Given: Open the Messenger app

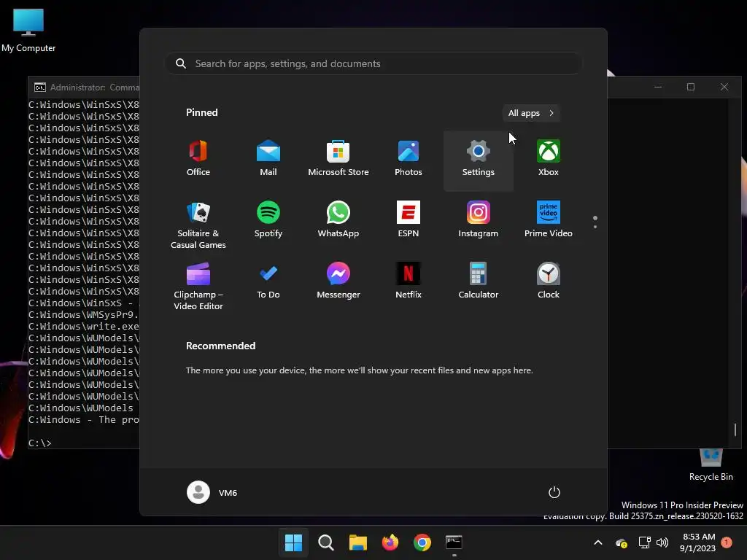Looking at the screenshot, I should point(338,281).
